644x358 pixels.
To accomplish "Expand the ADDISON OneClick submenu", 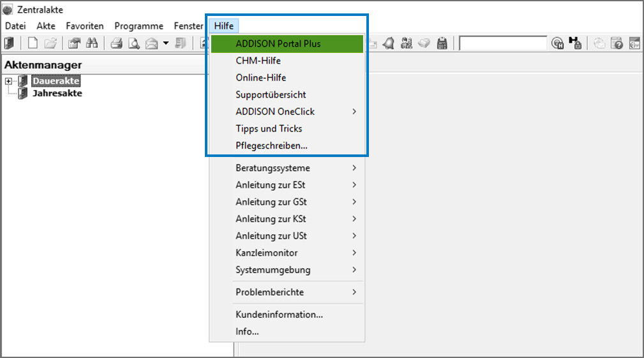I will pyautogui.click(x=354, y=112).
